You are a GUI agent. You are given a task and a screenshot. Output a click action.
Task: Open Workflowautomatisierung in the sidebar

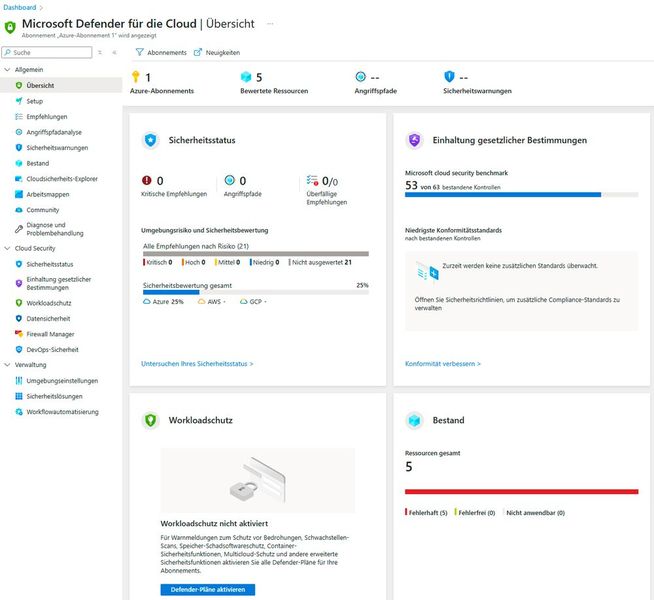[x=61, y=412]
